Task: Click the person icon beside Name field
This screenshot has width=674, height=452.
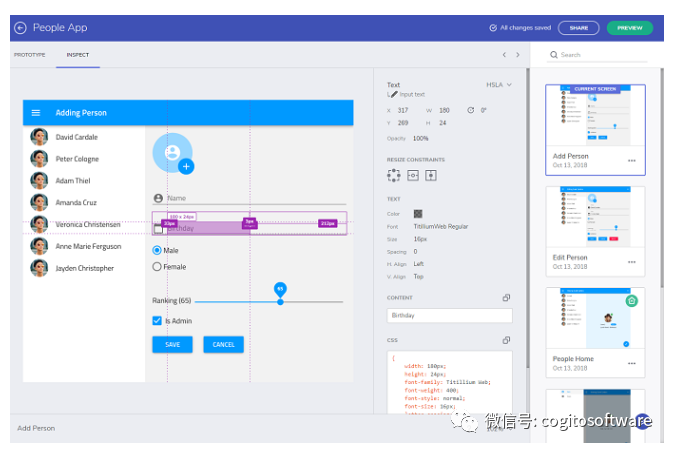Action: (x=158, y=198)
